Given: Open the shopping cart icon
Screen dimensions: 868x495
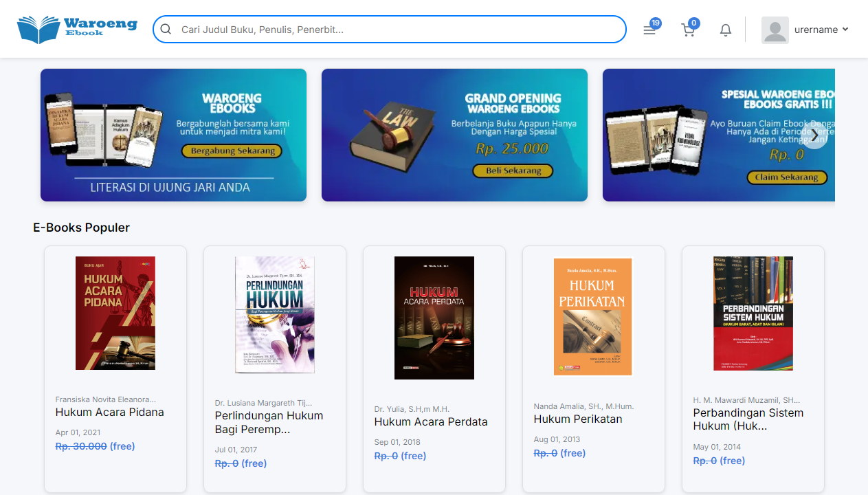Looking at the screenshot, I should click(688, 30).
